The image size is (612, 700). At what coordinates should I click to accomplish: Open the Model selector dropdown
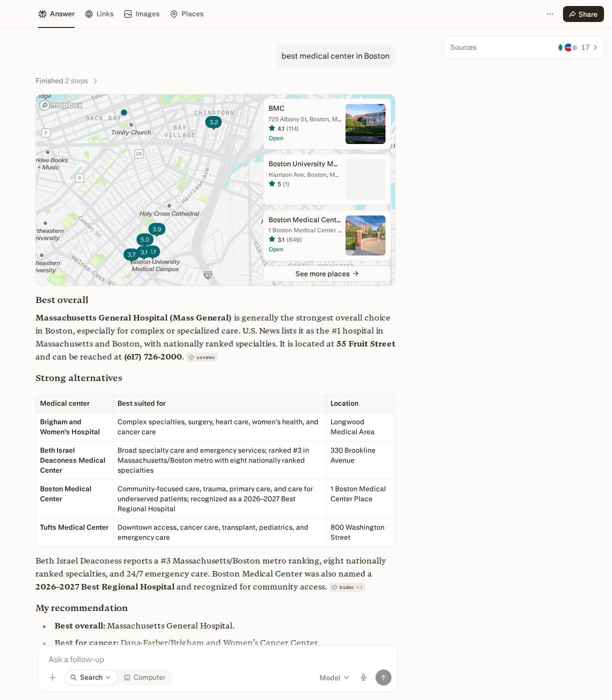334,677
